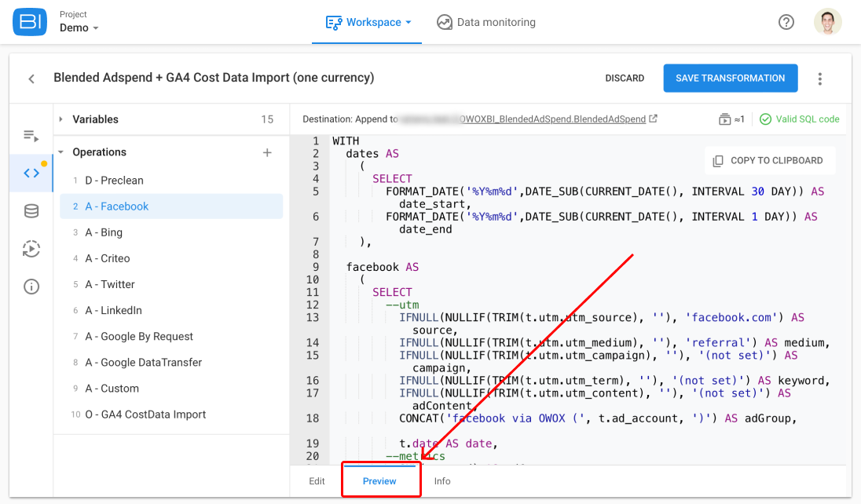The height and width of the screenshot is (504, 861).
Task: Open the info sidebar icon
Action: (x=31, y=287)
